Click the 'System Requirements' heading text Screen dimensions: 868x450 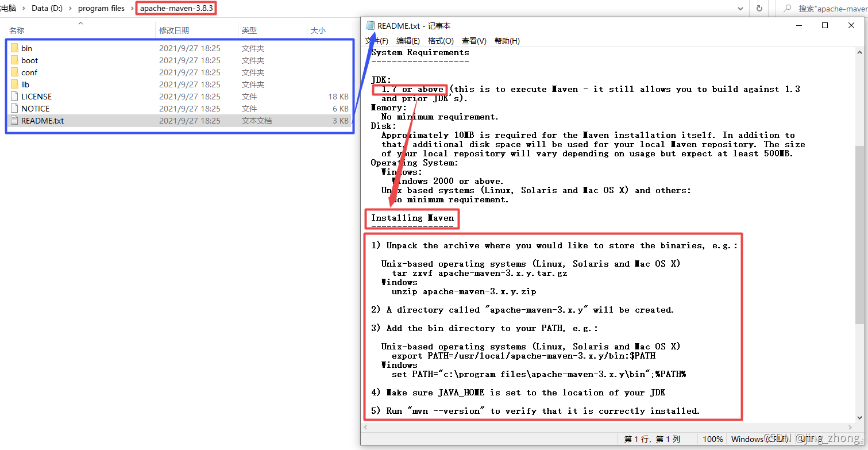(x=420, y=52)
